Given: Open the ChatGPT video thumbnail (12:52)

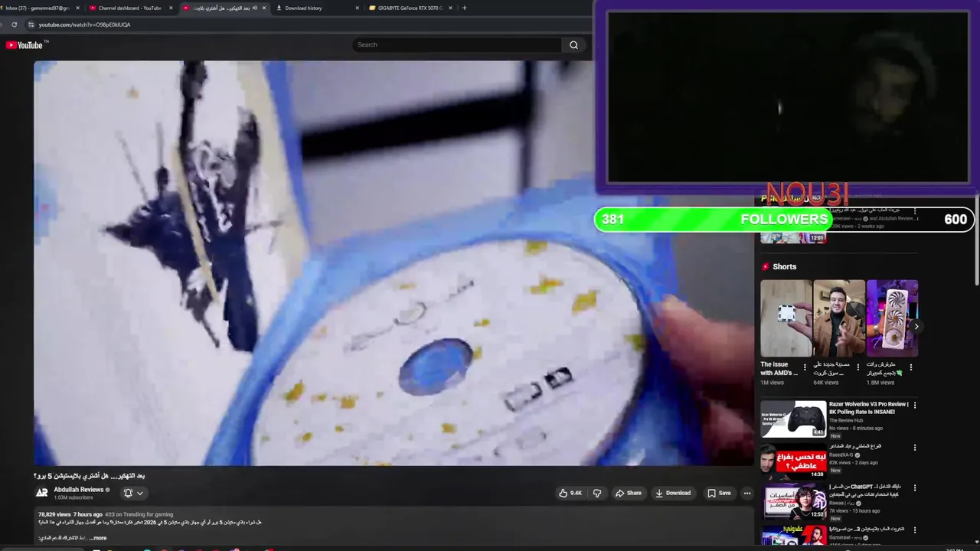Looking at the screenshot, I should pos(793,502).
